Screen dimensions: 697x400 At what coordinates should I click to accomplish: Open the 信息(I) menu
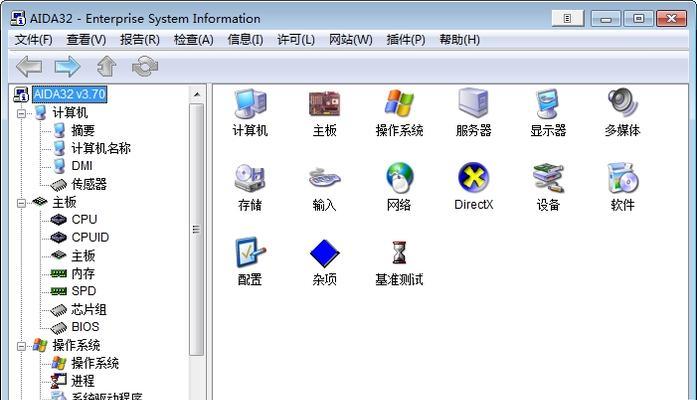[245, 40]
